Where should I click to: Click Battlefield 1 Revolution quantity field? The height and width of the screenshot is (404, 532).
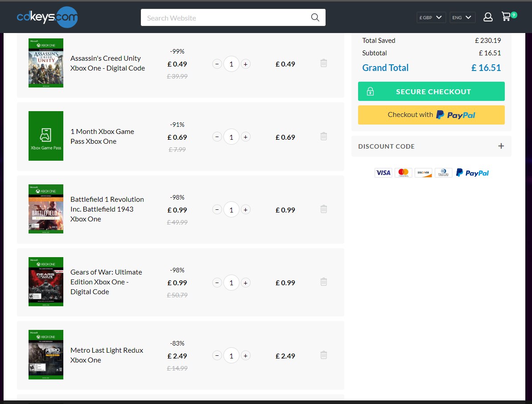coord(231,210)
